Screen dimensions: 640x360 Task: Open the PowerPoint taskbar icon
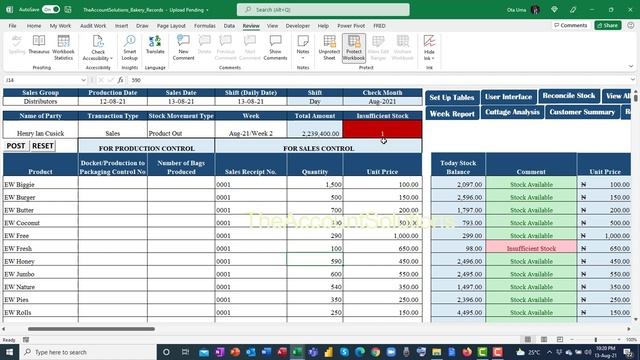click(x=235, y=352)
